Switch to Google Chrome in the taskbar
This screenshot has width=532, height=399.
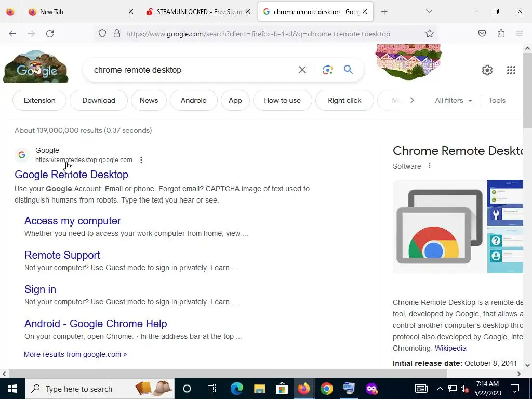(326, 389)
